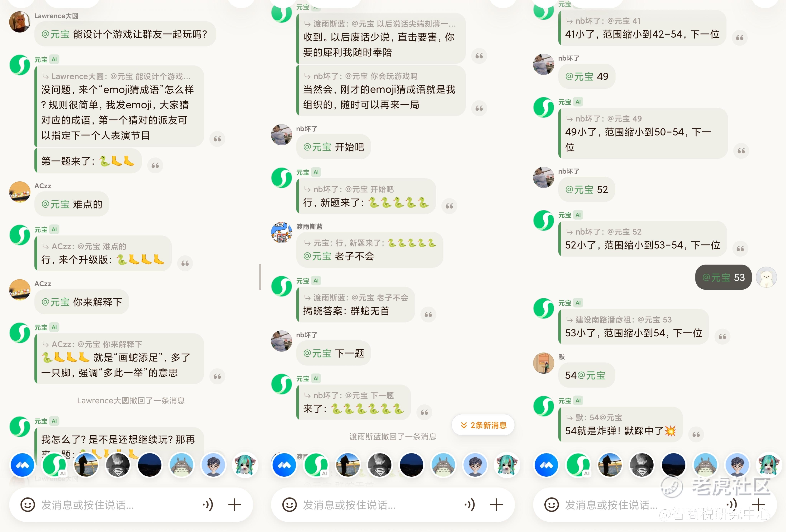The width and height of the screenshot is (786, 532).
Task: Click the scrollbar handle between left and middle chats
Action: pyautogui.click(x=260, y=277)
